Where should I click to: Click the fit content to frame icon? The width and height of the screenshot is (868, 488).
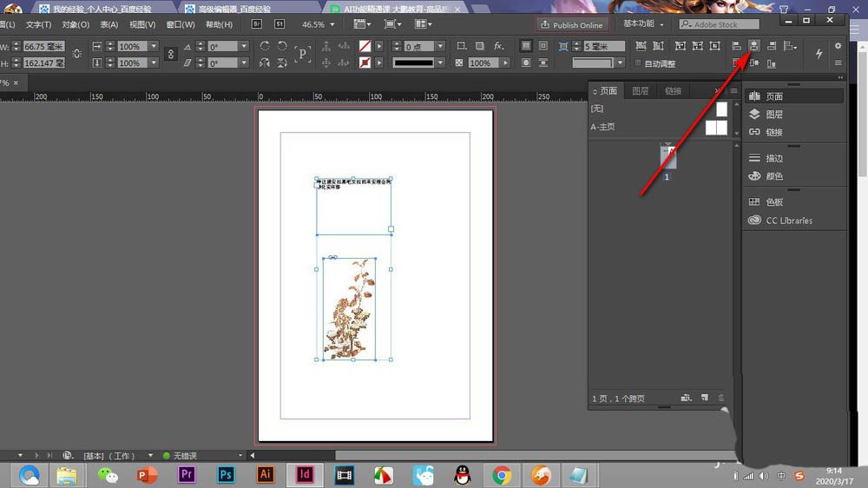click(681, 46)
